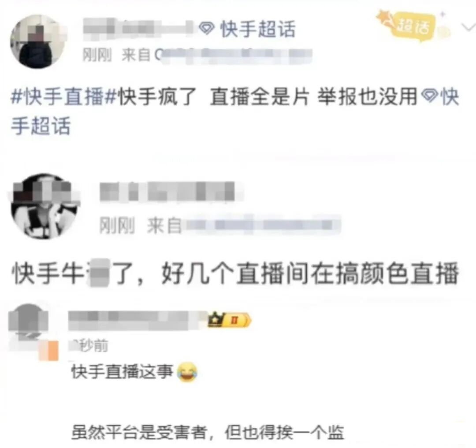Expand the post options chevron at top right
The width and height of the screenshot is (476, 448).
click(x=469, y=27)
